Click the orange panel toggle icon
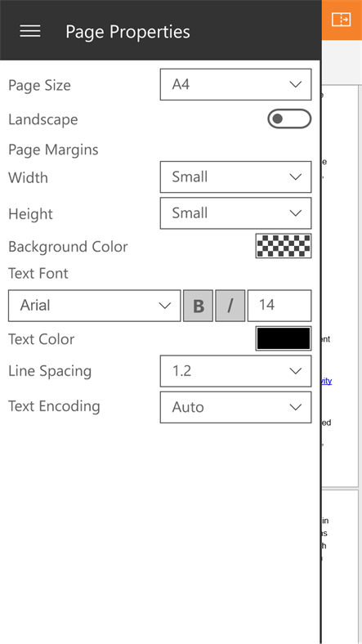Viewport: 362px width, 644px height. [341, 20]
